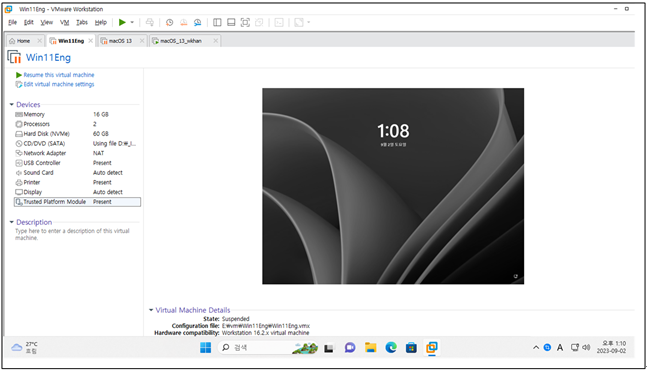Click the Revert to snapshot icon
This screenshot has width=647, height=371.
coord(183,22)
